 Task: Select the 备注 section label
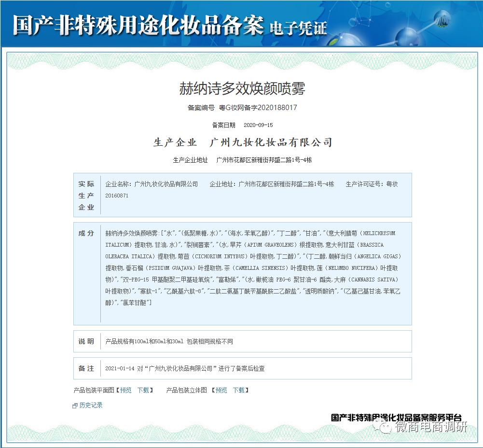coord(86,368)
